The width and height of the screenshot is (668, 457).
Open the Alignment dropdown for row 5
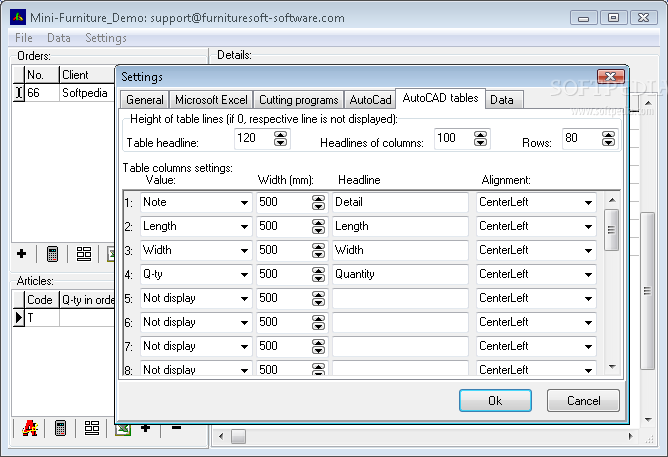588,299
